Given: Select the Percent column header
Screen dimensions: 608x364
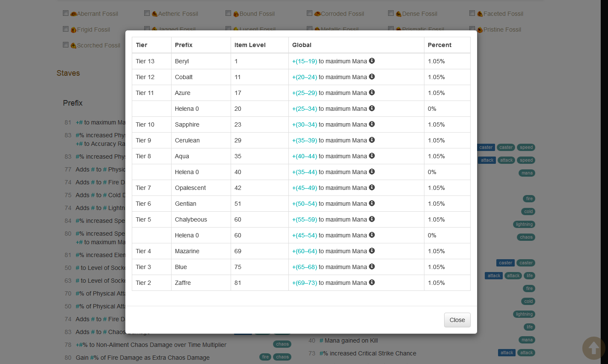Looking at the screenshot, I should (439, 45).
